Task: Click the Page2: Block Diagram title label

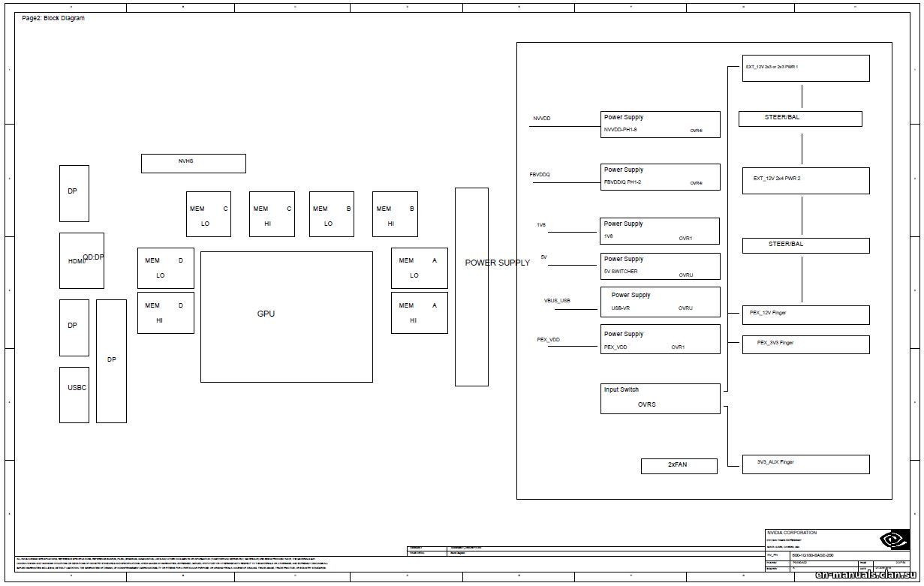Action: coord(53,17)
